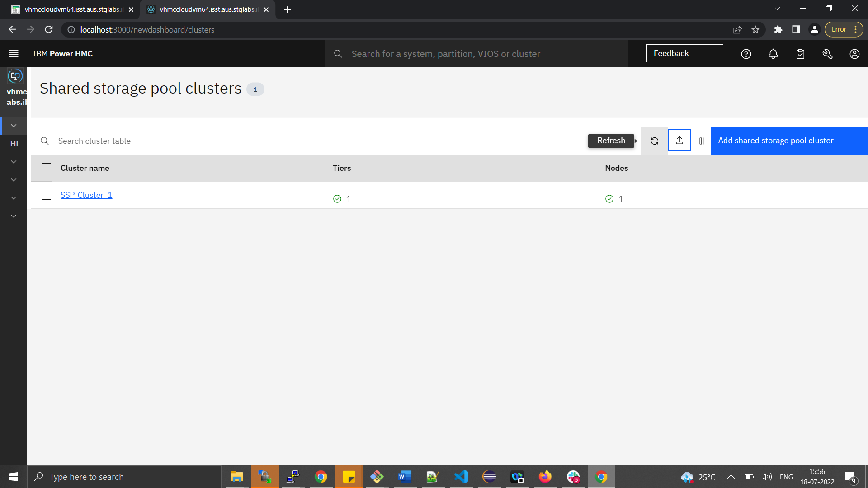Image resolution: width=868 pixels, height=488 pixels.
Task: Go back in browser history
Action: click(12, 29)
